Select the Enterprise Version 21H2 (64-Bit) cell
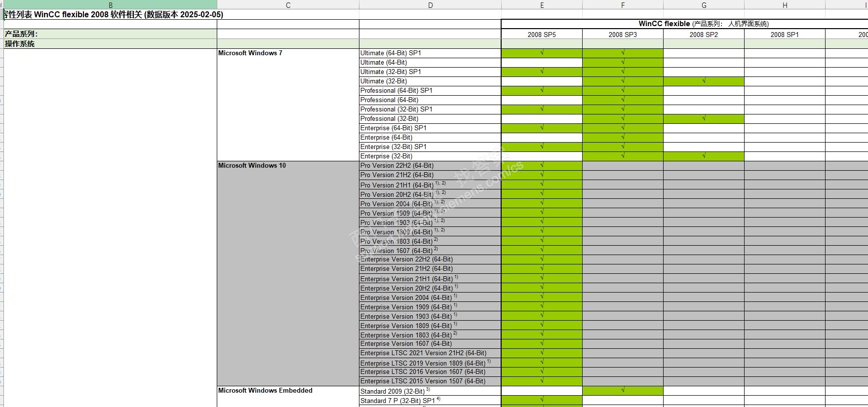The image size is (868, 407). (x=430, y=269)
